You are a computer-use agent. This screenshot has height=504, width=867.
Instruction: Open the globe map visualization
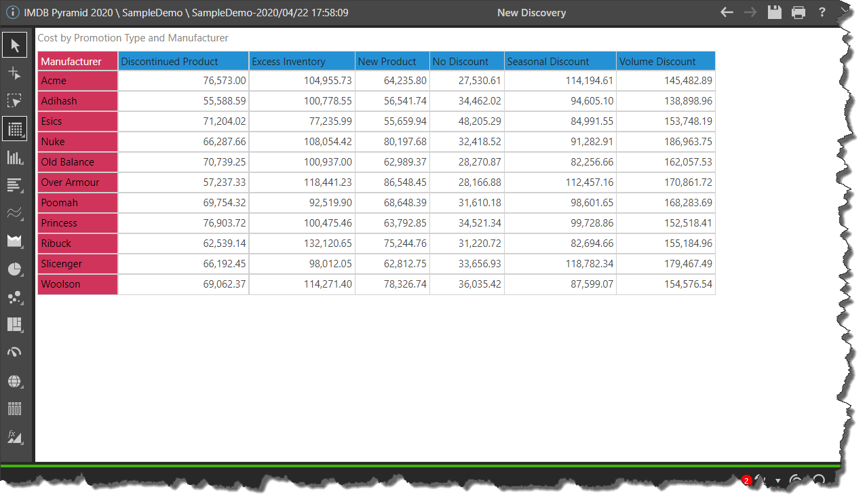[x=14, y=381]
